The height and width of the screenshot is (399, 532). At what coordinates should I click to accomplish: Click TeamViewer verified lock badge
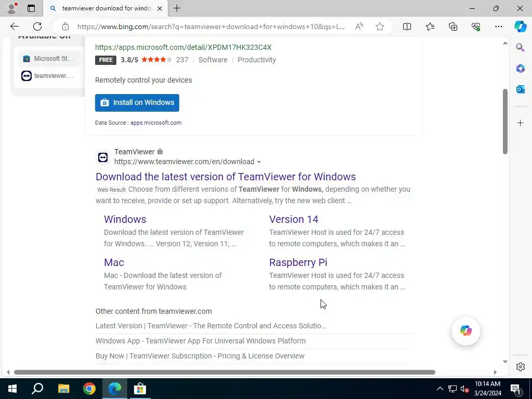pos(160,151)
